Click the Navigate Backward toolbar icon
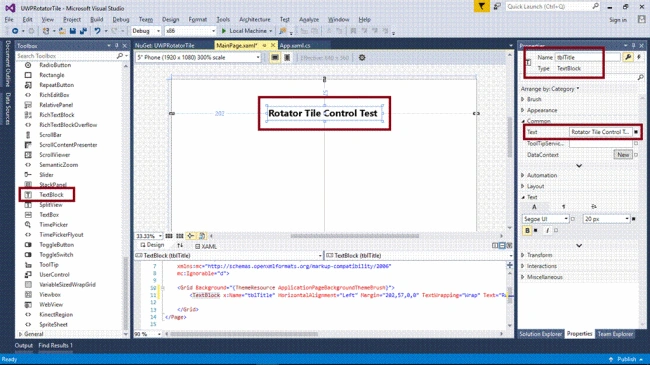650x365 pixels. tap(15, 31)
